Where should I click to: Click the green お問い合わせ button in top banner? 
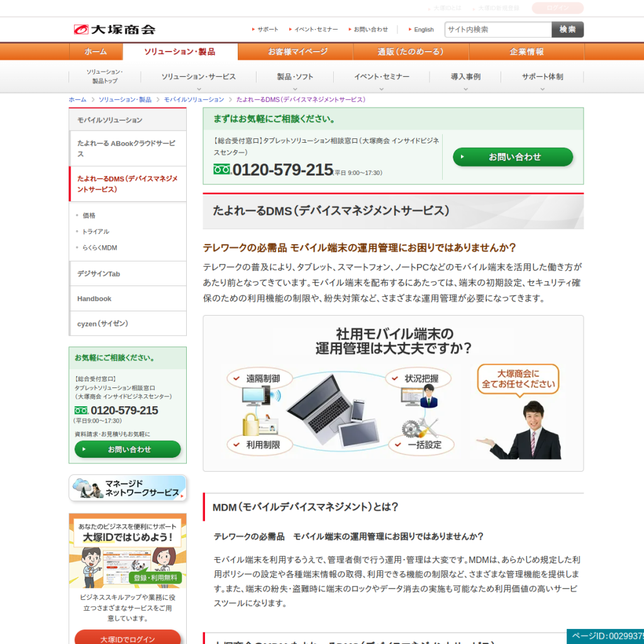pos(513,157)
